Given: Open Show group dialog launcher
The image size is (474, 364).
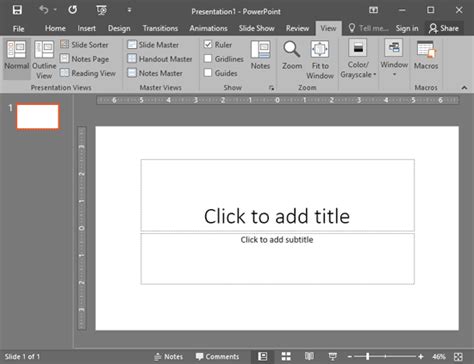Looking at the screenshot, I should click(x=272, y=88).
